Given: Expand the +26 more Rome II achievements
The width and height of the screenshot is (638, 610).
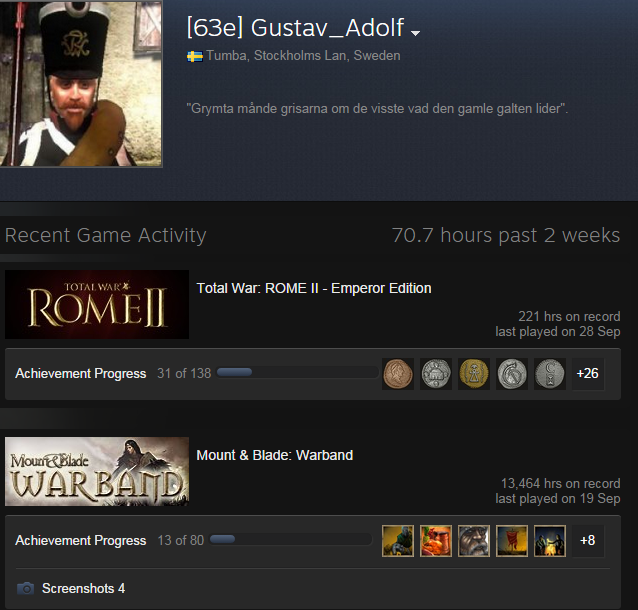Looking at the screenshot, I should [x=588, y=374].
